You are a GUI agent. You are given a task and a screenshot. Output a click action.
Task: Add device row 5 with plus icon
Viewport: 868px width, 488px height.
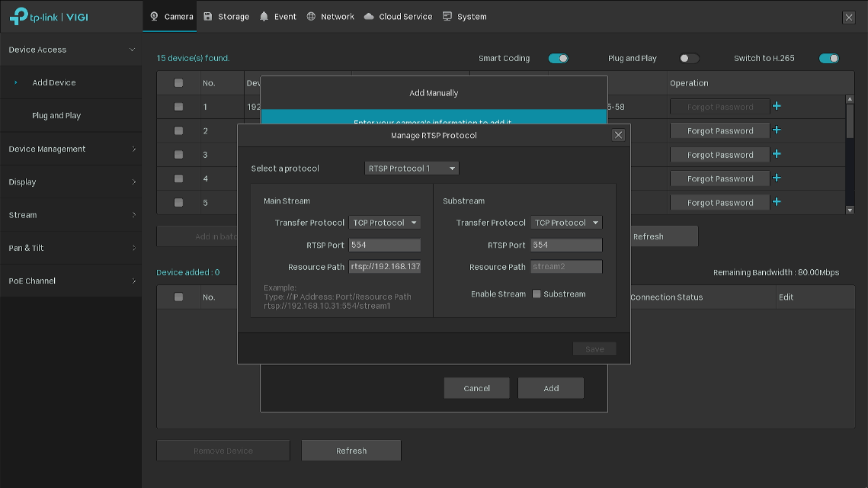pos(777,201)
